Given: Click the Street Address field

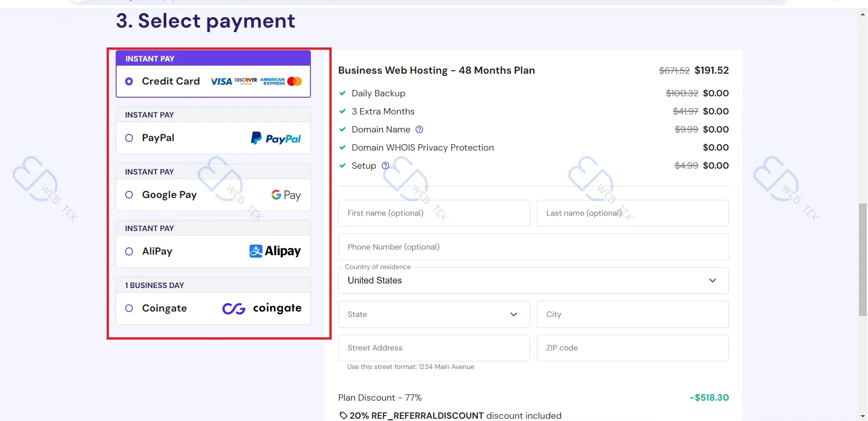Looking at the screenshot, I should (x=434, y=348).
